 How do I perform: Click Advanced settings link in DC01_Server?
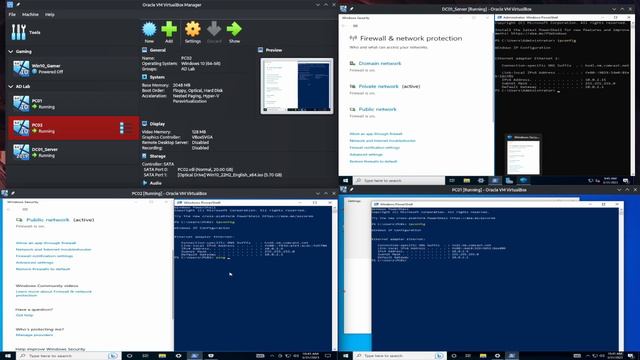pyautogui.click(x=366, y=155)
